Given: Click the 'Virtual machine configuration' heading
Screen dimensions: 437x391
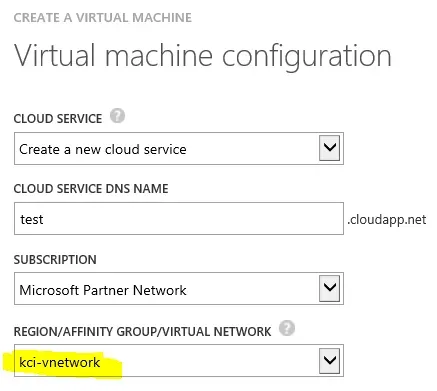Looking at the screenshot, I should point(203,56).
